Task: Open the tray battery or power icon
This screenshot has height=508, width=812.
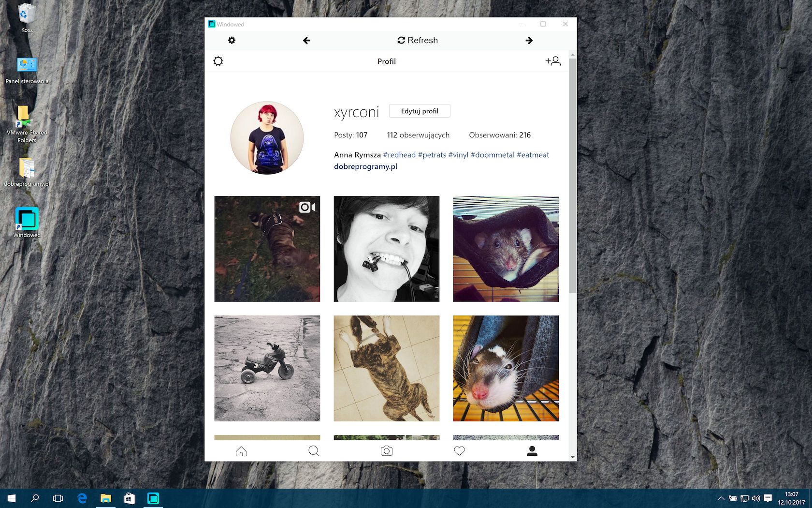Action: tap(733, 498)
